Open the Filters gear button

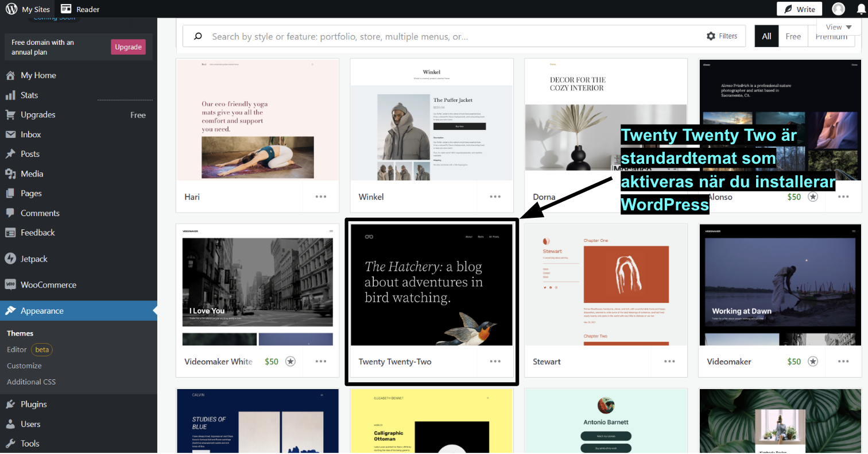pyautogui.click(x=722, y=36)
